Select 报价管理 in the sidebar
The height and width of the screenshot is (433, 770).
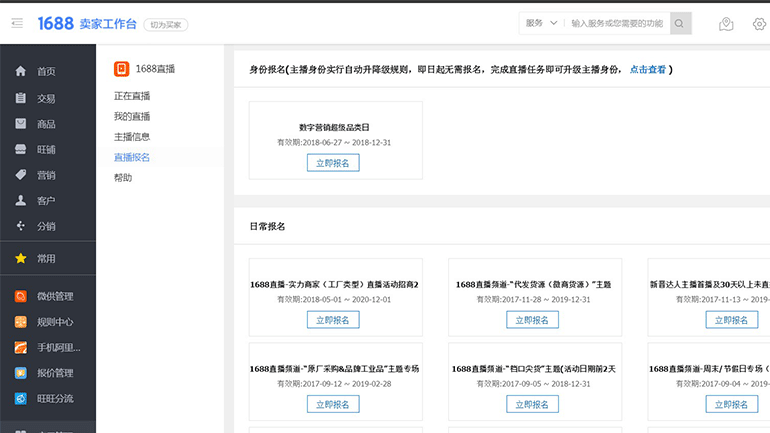[55, 373]
